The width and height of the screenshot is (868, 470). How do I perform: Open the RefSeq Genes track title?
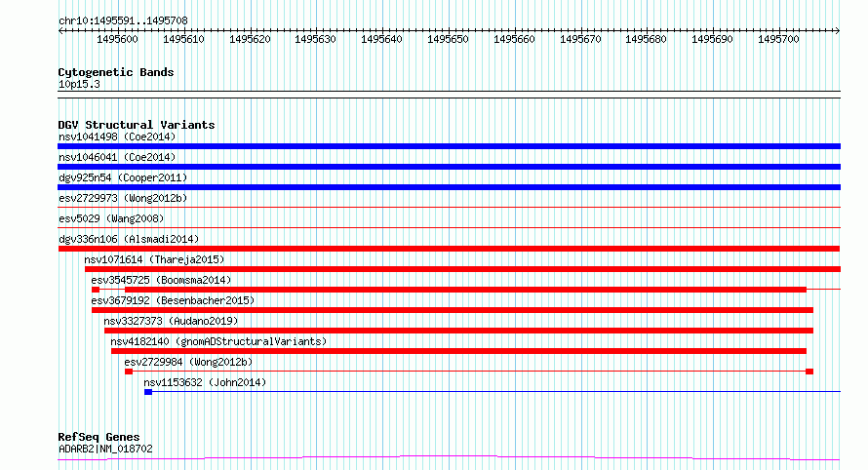[99, 437]
